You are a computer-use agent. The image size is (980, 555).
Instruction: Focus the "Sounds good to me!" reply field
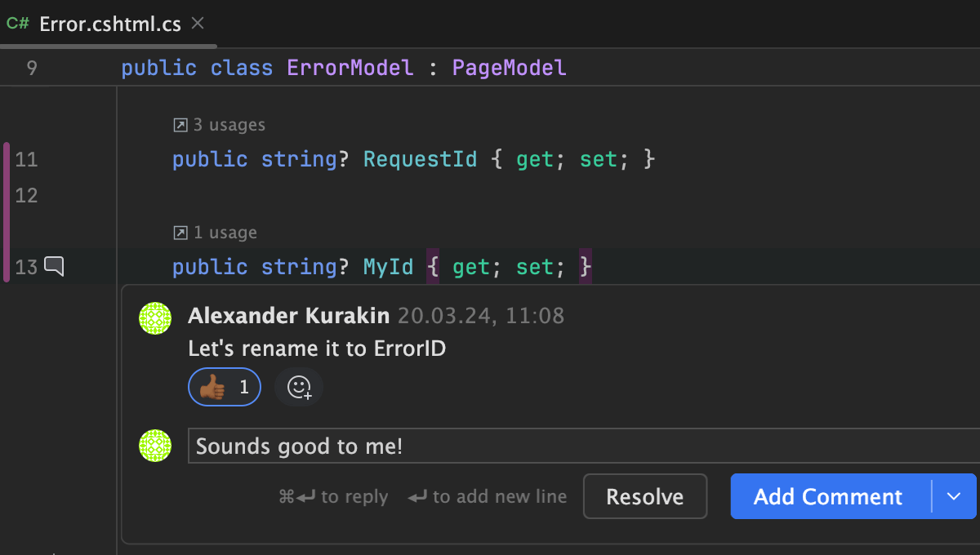(572, 446)
